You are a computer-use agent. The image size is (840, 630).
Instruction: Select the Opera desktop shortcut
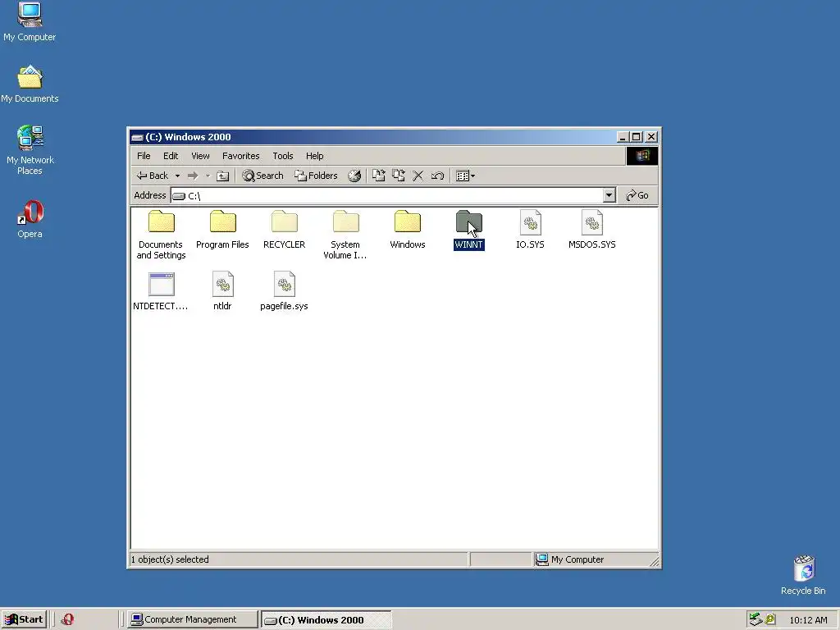[x=30, y=219]
